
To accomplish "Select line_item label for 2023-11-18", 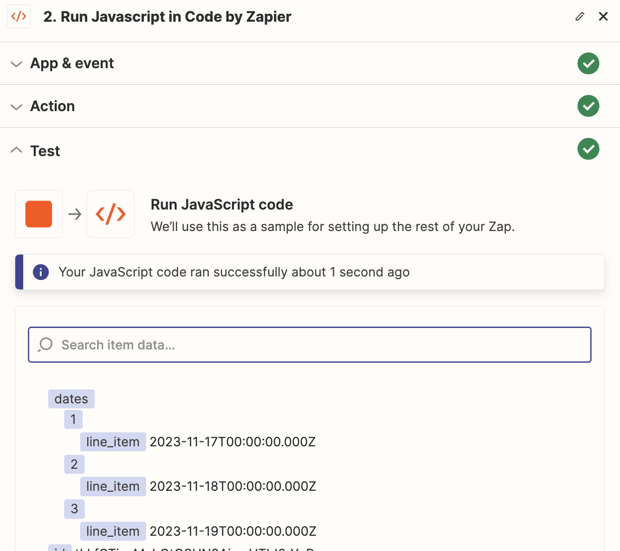I will 113,486.
